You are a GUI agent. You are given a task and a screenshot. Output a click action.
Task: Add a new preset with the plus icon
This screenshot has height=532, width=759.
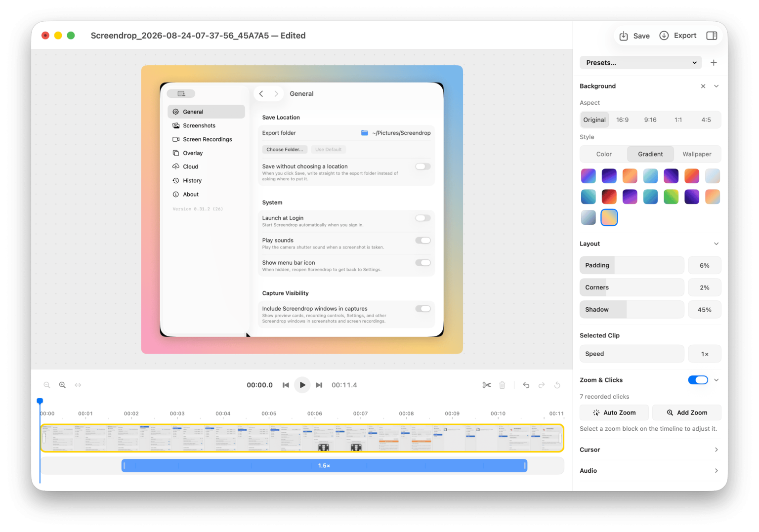click(x=714, y=63)
